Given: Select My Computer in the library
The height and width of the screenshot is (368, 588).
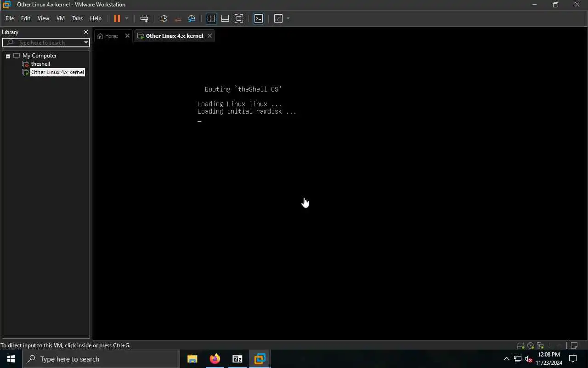Looking at the screenshot, I should click(40, 56).
